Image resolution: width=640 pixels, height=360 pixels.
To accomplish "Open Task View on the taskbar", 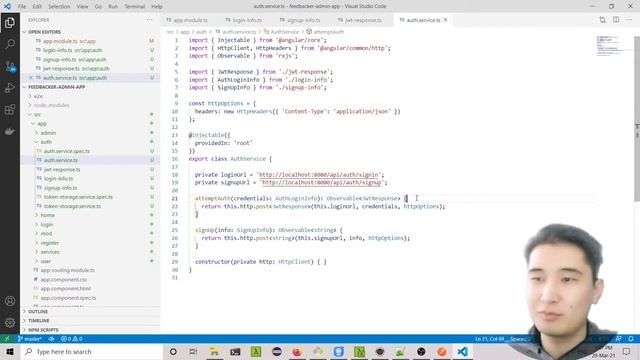I will pyautogui.click(x=193, y=351).
